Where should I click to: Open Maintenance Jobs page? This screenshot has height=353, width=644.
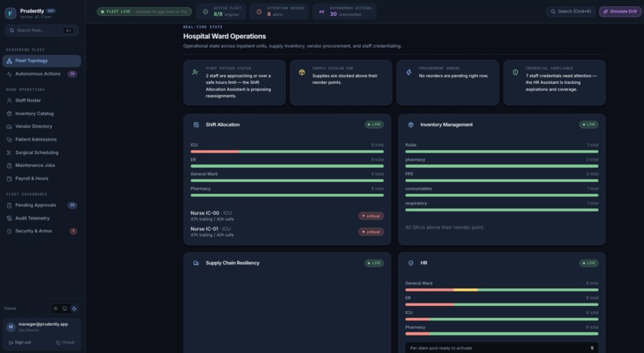42,165
